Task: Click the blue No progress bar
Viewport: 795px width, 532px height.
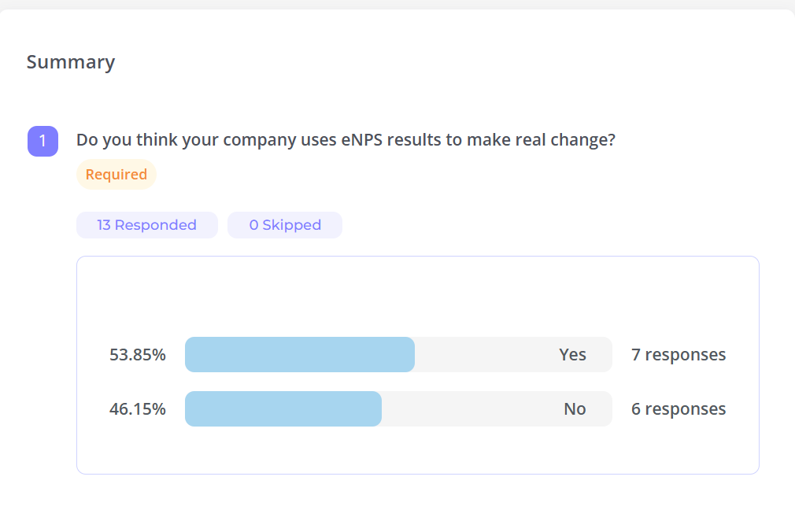Action: [283, 409]
